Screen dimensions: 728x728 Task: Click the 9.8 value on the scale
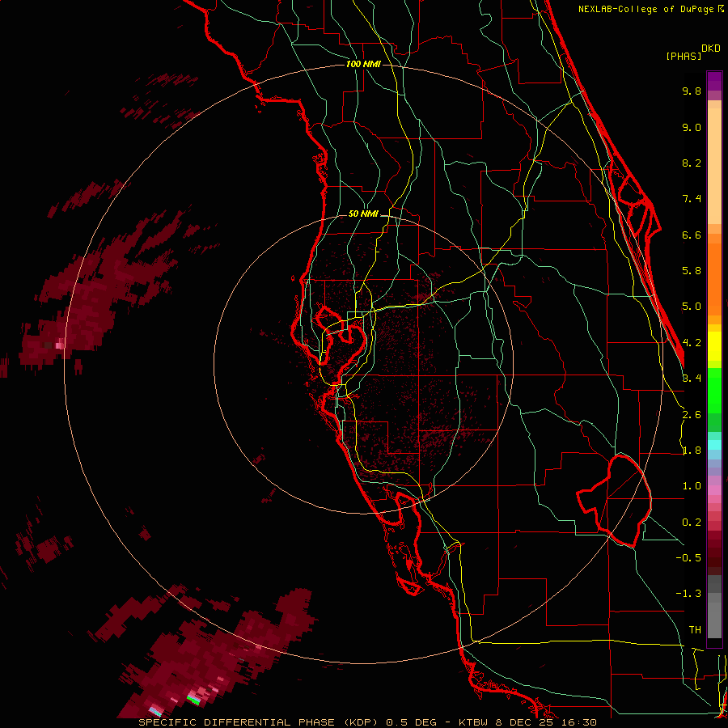[x=692, y=91]
